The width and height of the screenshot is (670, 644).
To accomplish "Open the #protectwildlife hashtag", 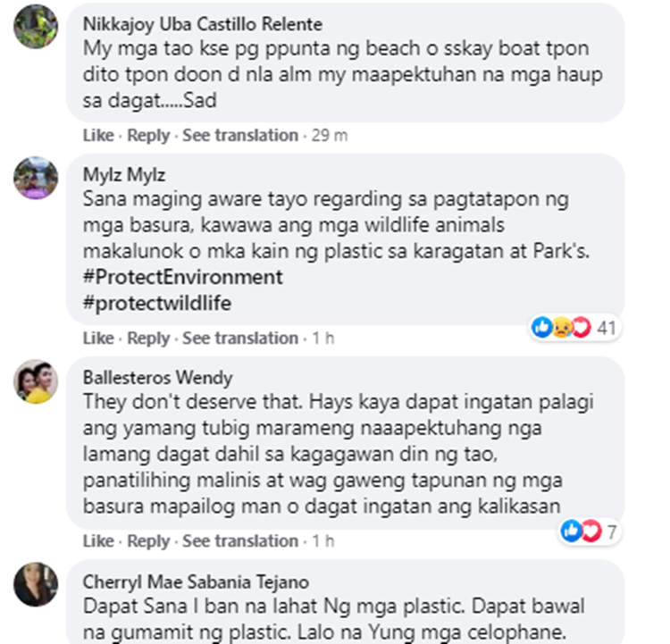I will point(157,303).
